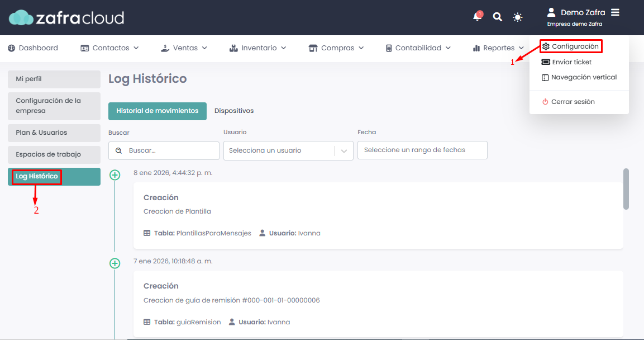Open the Contactos dropdown menu
The image size is (644, 340).
109,48
